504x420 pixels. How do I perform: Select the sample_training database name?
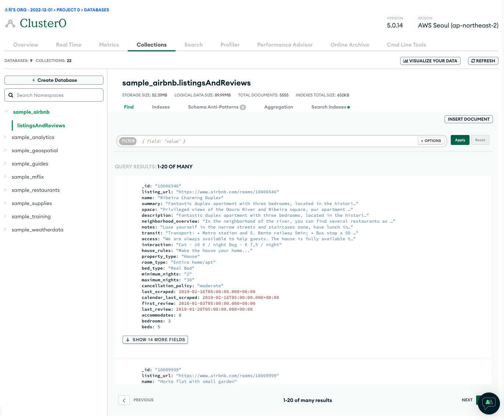[x=31, y=216]
